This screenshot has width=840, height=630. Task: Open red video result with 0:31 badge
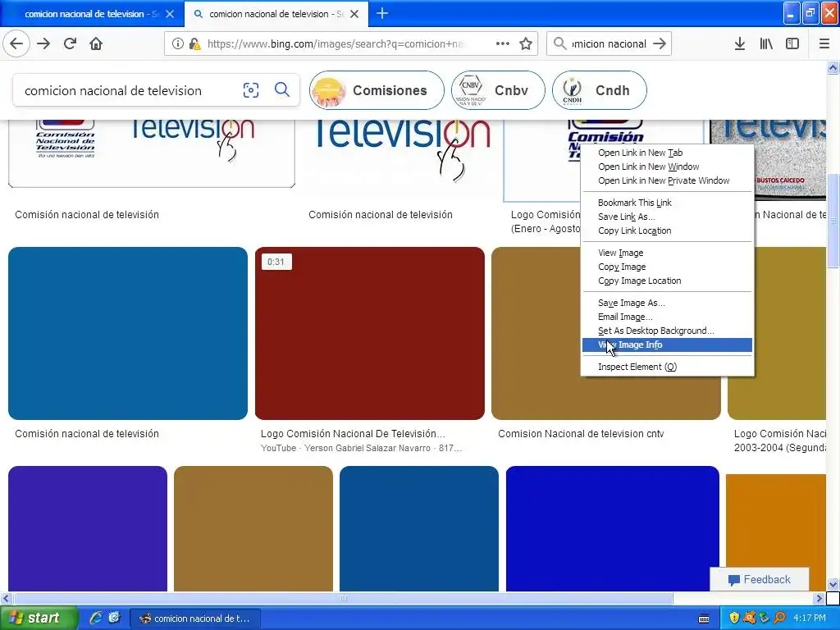tap(370, 333)
